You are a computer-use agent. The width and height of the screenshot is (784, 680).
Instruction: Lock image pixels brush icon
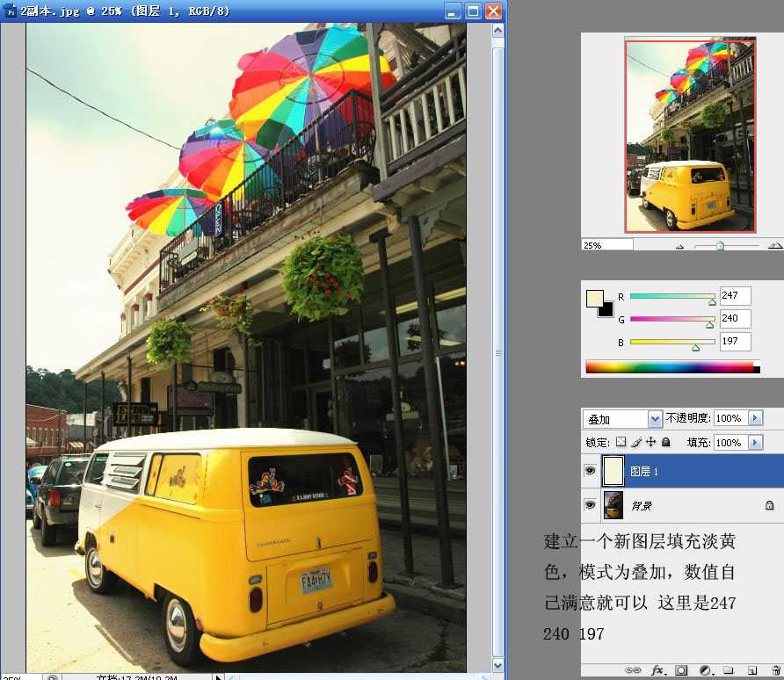636,442
